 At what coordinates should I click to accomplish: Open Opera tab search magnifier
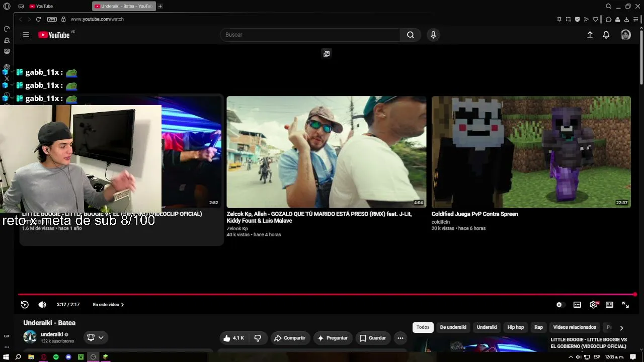click(608, 6)
